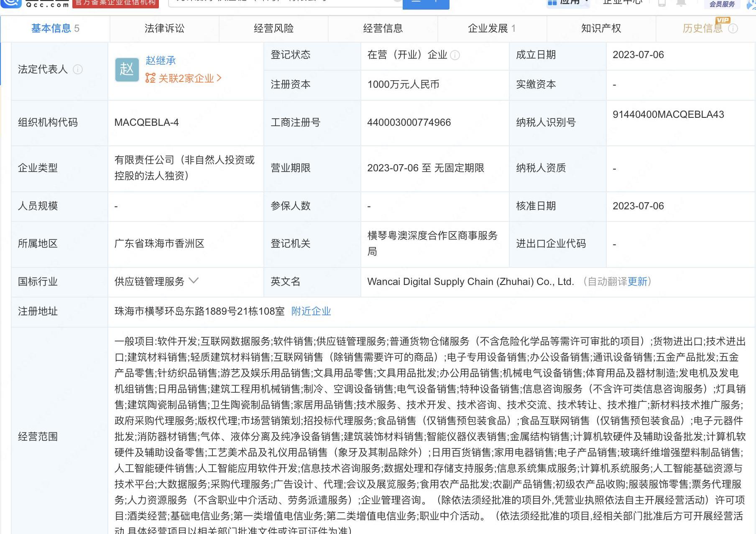The height and width of the screenshot is (534, 756).
Task: Click the mobile phone icon in header
Action: click(662, 3)
